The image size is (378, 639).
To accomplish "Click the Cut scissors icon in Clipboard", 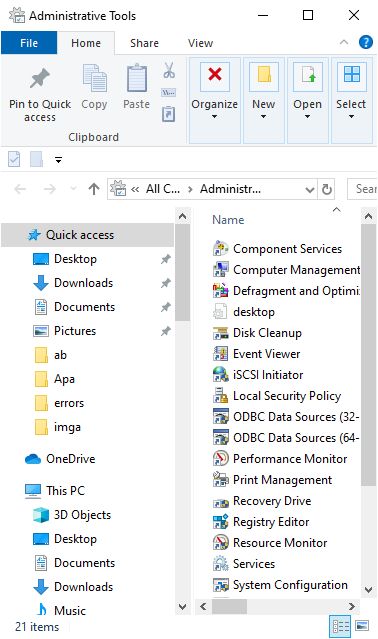I will (169, 70).
